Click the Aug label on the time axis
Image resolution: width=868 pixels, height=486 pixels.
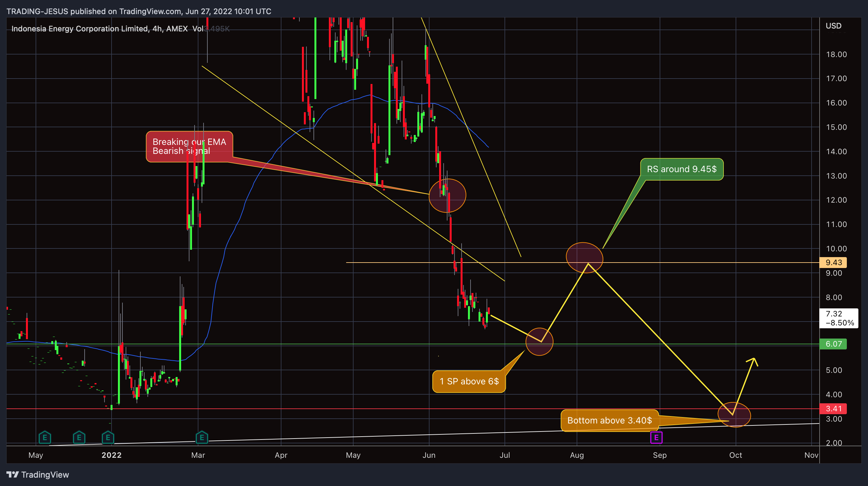pyautogui.click(x=577, y=455)
